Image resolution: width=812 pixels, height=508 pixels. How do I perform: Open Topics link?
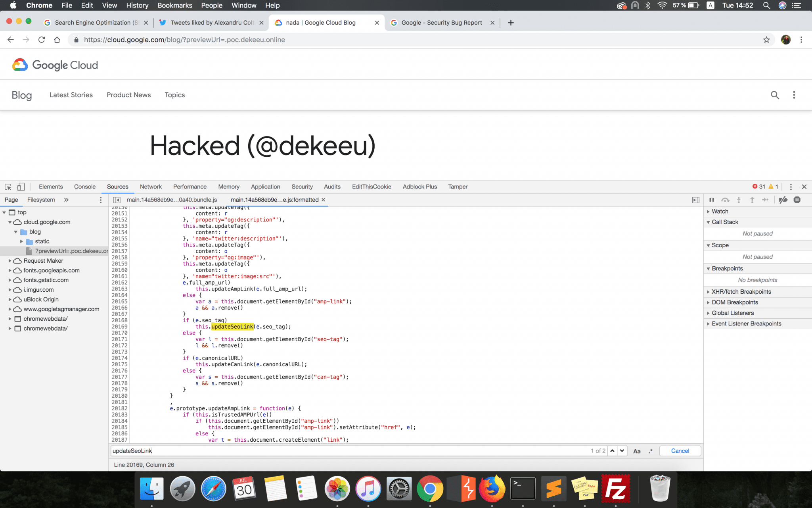[175, 95]
